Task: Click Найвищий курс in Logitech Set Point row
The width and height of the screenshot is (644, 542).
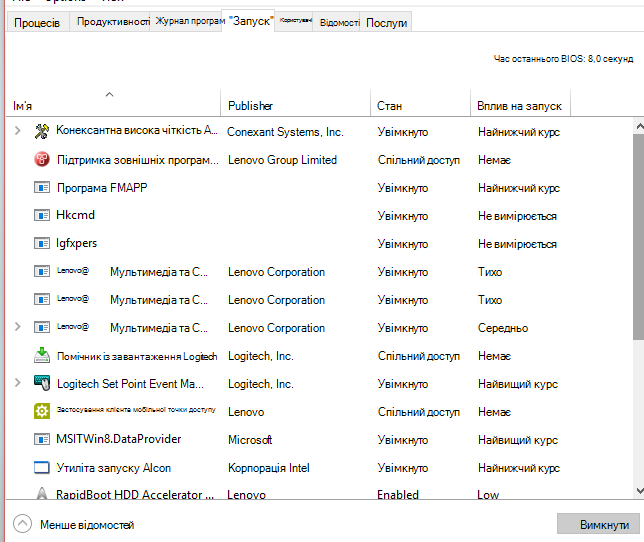Action: [518, 384]
